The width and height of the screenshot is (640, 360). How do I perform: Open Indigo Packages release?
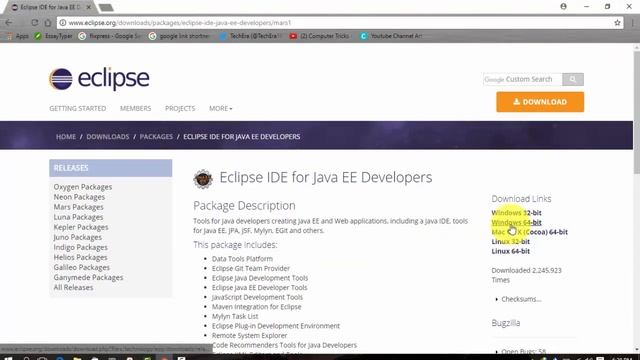(80, 247)
